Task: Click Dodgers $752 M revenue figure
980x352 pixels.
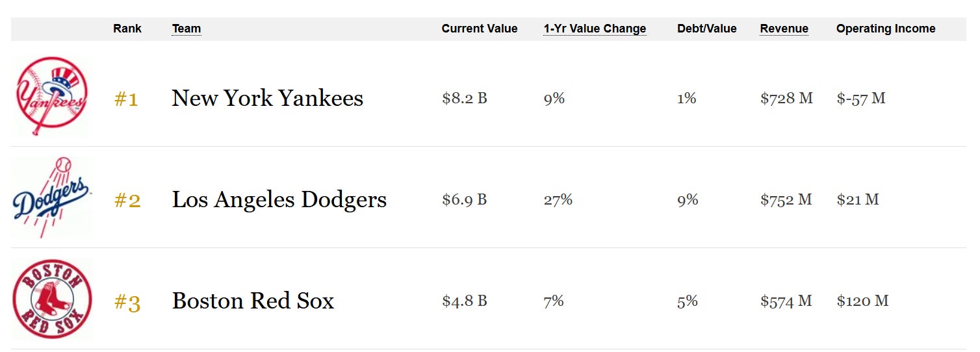Action: 786,200
